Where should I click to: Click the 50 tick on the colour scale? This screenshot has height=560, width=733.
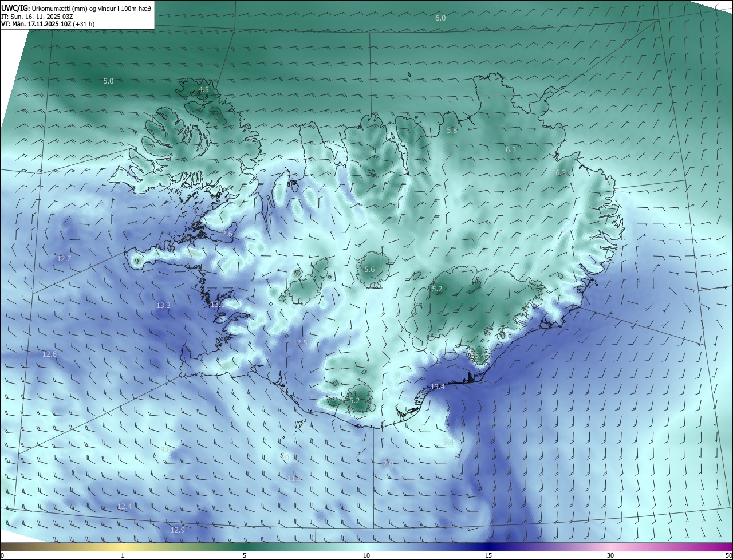tap(728, 556)
